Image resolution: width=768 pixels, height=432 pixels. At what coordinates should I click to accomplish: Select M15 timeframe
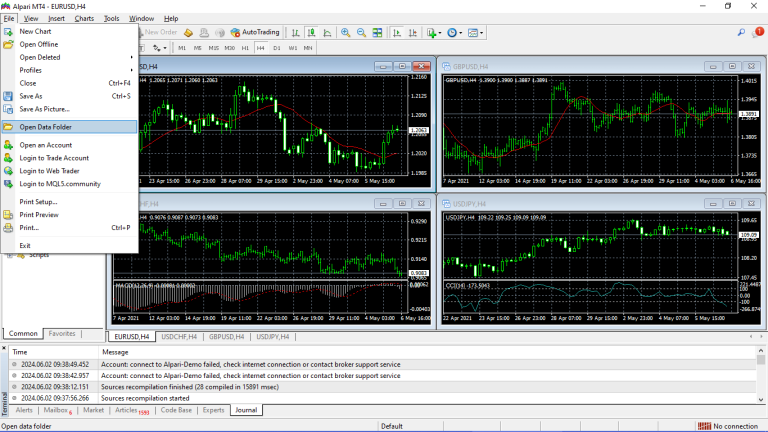pyautogui.click(x=214, y=48)
